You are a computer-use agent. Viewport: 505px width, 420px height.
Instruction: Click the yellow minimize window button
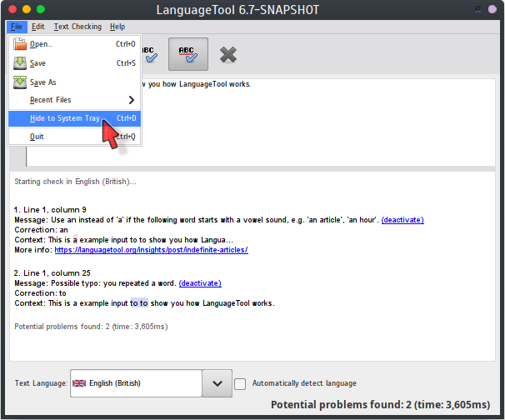click(x=27, y=9)
